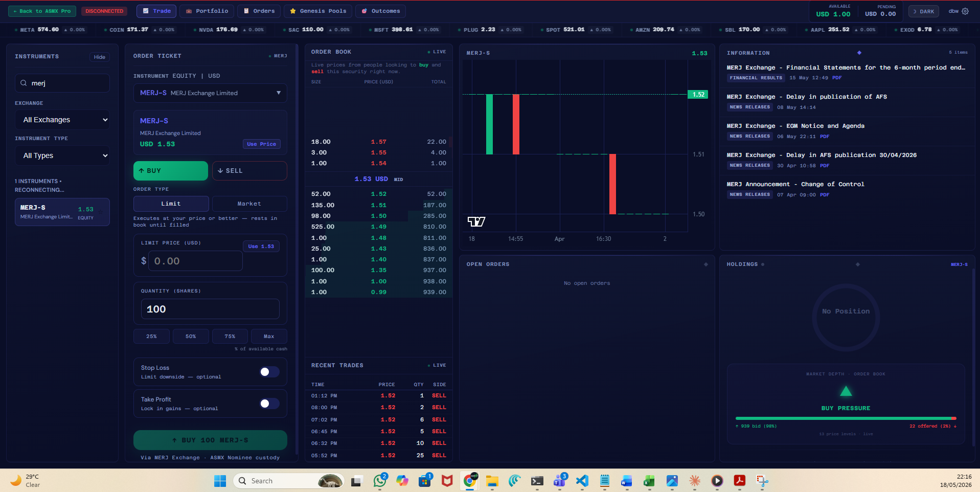Set quantity to 25% of cash

coord(152,337)
